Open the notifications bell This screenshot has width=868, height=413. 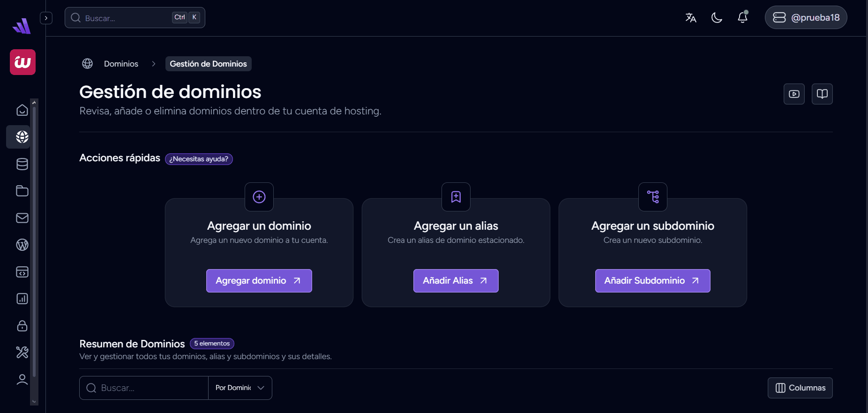743,18
